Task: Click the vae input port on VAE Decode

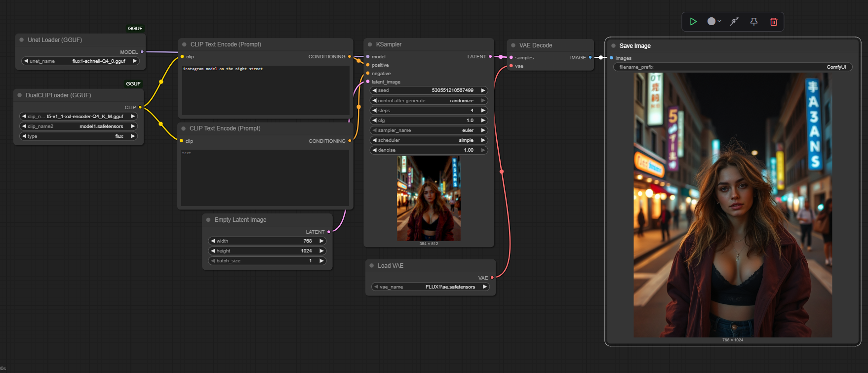Action: point(511,66)
